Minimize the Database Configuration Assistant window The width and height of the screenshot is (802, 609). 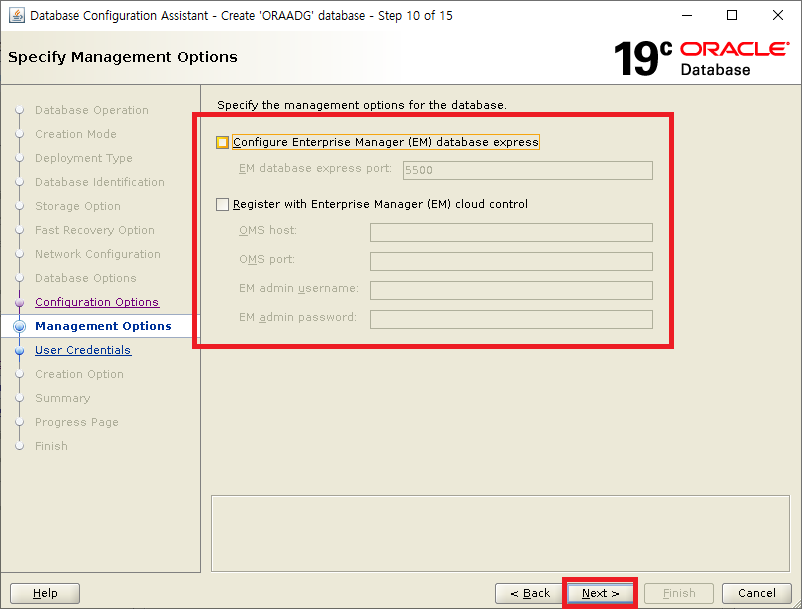tap(687, 15)
